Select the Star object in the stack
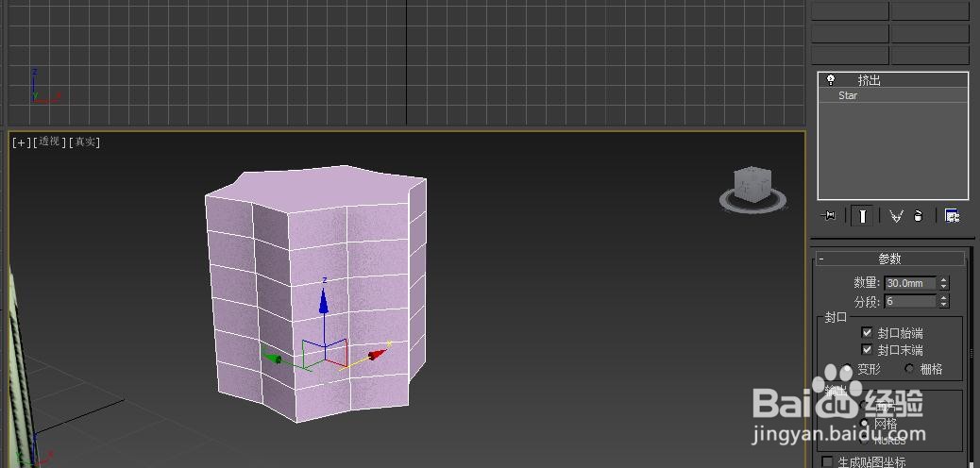The image size is (980, 468). [848, 95]
